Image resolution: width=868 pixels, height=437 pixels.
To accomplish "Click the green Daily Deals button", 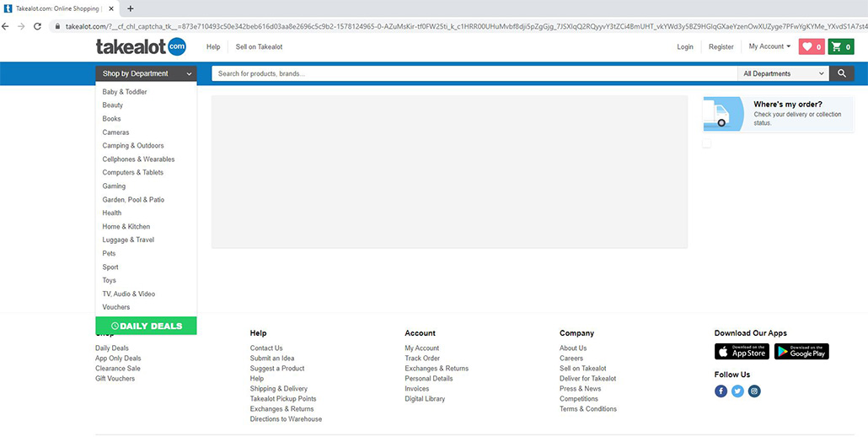I will (x=146, y=326).
